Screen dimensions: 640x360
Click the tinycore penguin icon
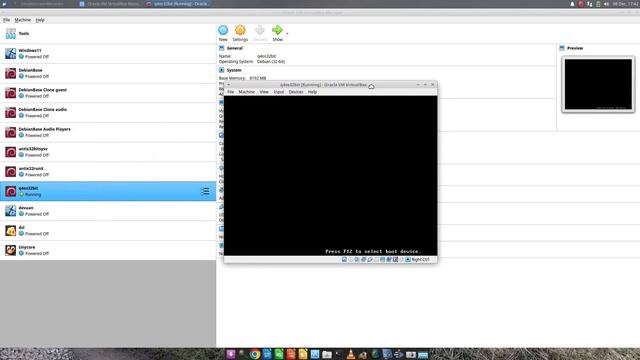click(x=11, y=250)
